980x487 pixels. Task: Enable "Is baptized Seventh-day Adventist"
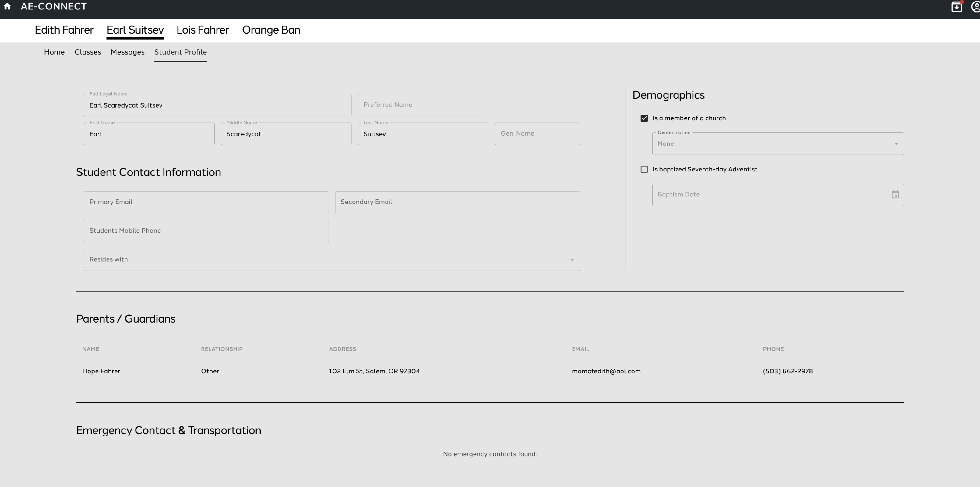[x=644, y=169]
